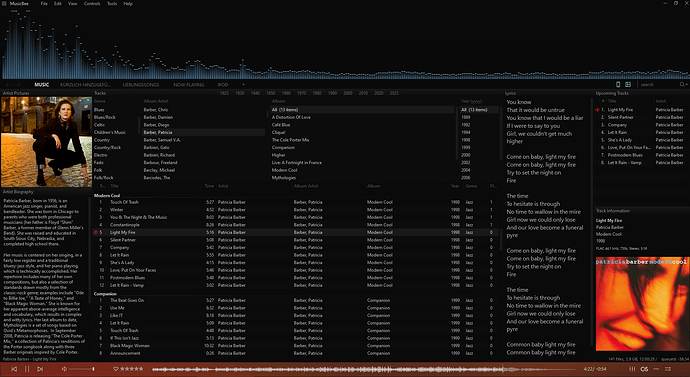Open the MusicBee application menu icon
The image size is (690, 377).
[4, 4]
